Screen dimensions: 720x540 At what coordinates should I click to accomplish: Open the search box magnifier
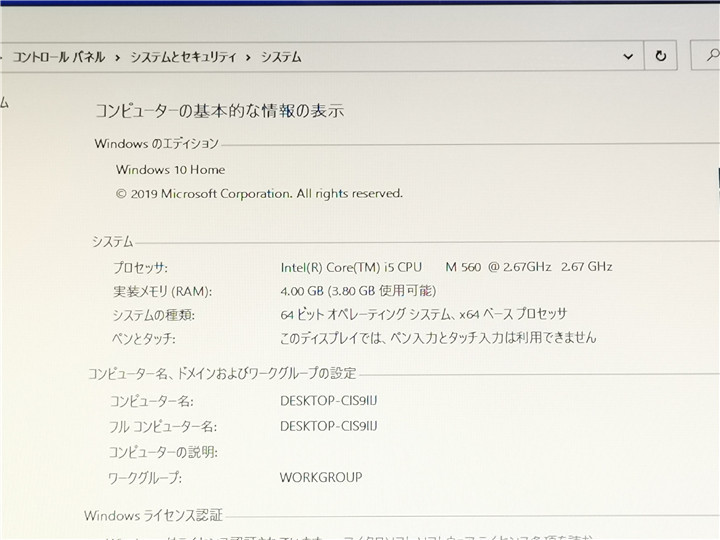click(x=711, y=55)
